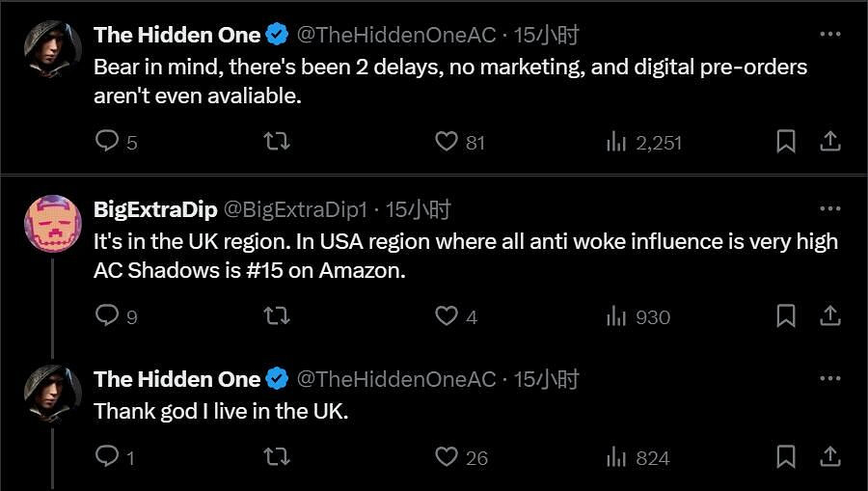868x491 pixels.
Task: Share the 2 delays tweet
Action: tap(829, 142)
